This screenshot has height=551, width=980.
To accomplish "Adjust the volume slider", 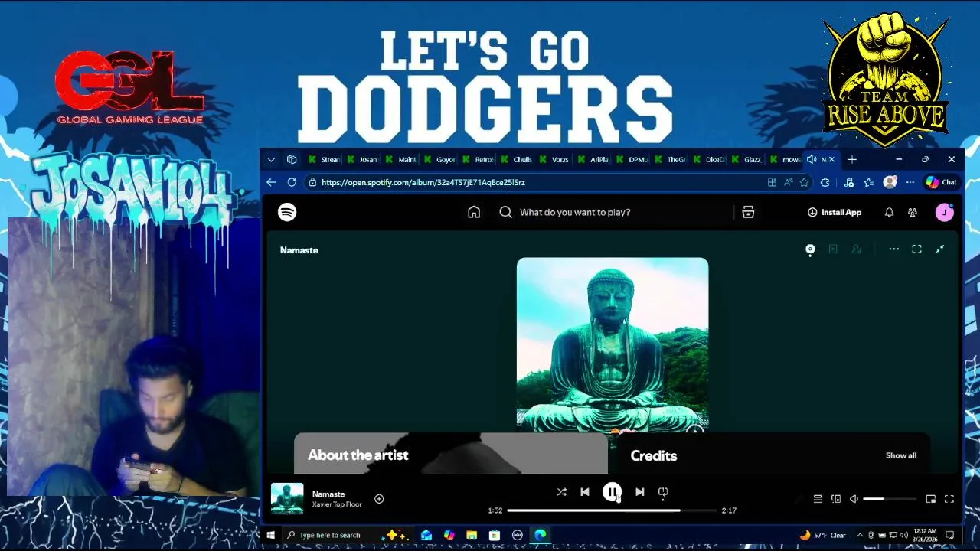I will [890, 499].
